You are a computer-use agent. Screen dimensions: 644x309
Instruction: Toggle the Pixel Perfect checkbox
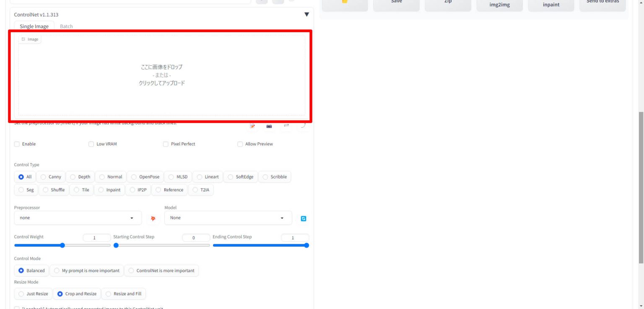(166, 144)
